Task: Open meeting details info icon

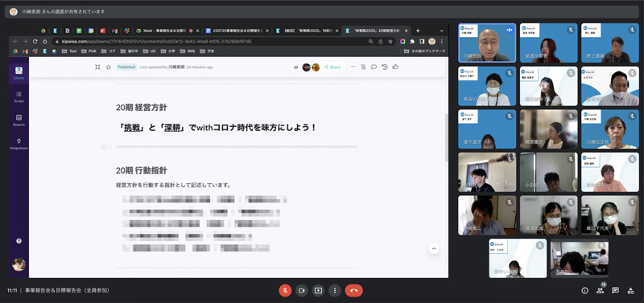Action: point(585,290)
